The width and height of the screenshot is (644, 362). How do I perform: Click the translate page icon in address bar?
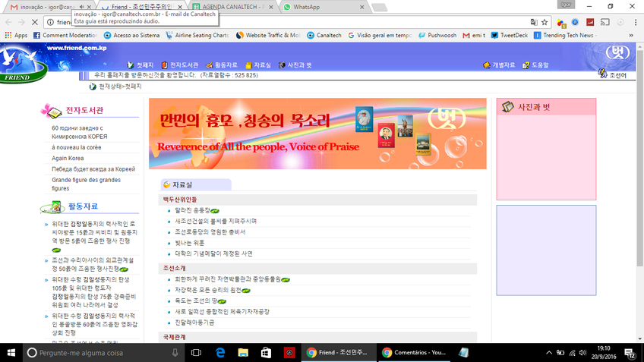(534, 22)
